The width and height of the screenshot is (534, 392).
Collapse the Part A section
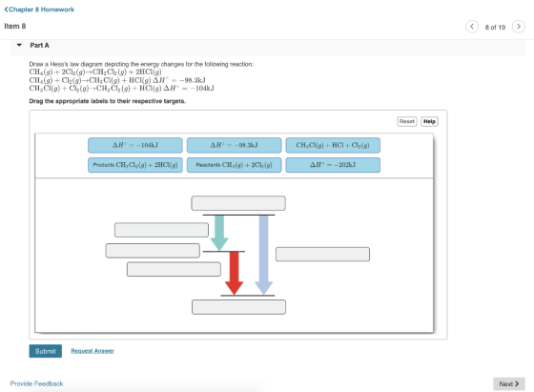(x=19, y=45)
